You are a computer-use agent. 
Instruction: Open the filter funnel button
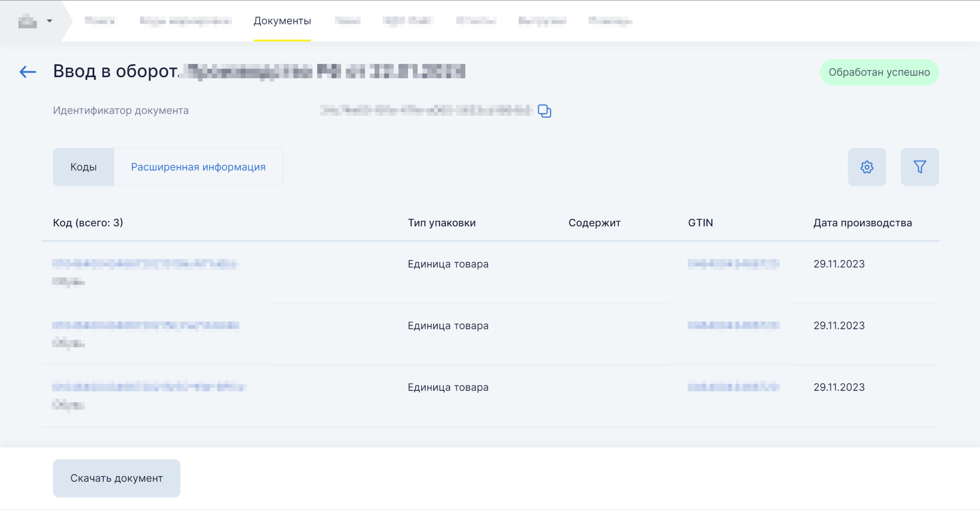point(920,167)
